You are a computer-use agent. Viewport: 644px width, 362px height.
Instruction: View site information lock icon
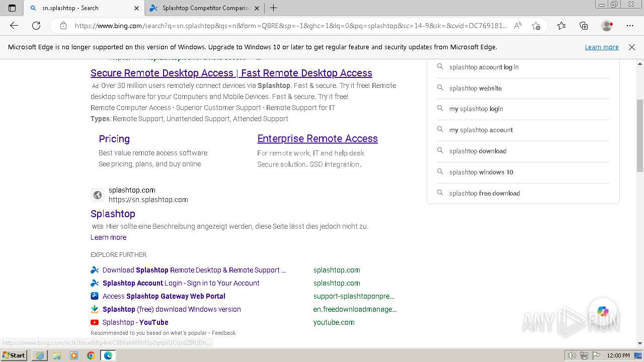[x=63, y=26]
